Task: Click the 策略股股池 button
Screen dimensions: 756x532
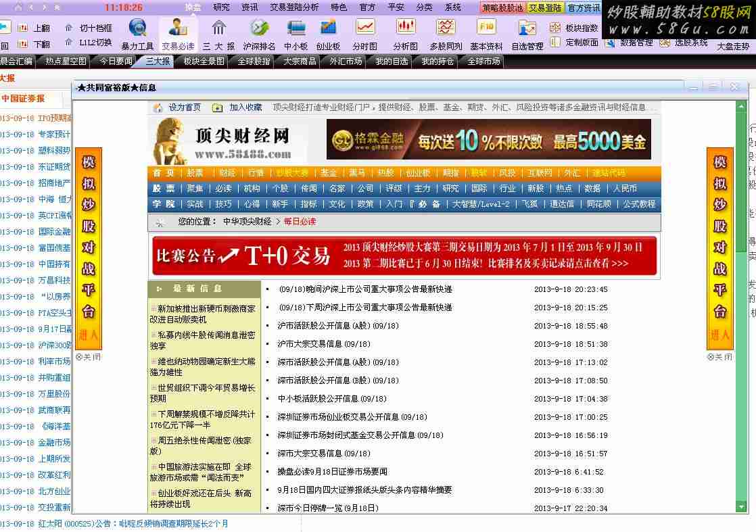Action: coord(502,7)
